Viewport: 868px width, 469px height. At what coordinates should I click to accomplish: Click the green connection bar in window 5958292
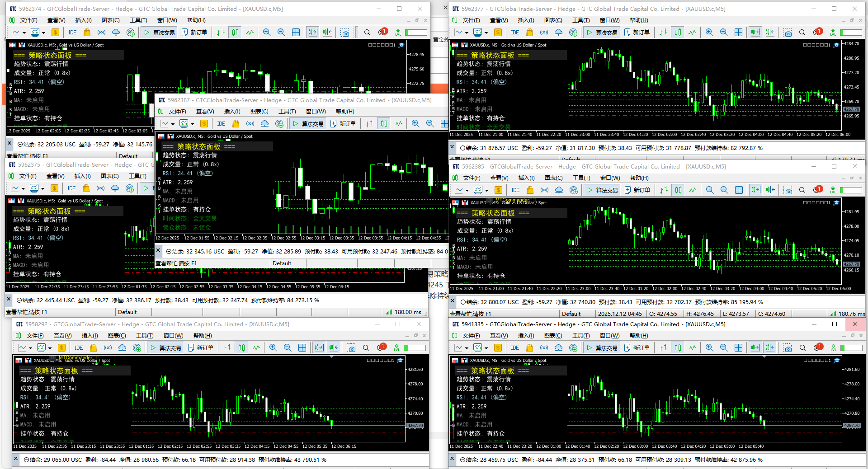[415, 348]
